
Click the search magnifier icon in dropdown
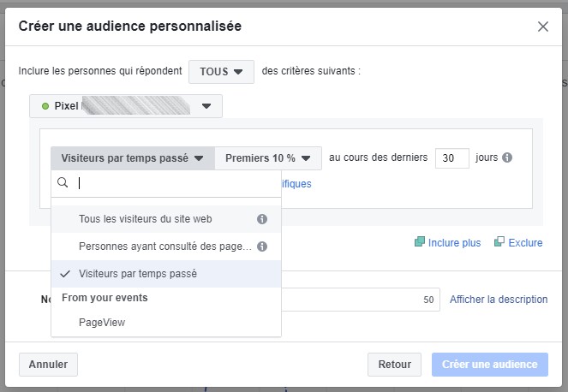coord(63,182)
